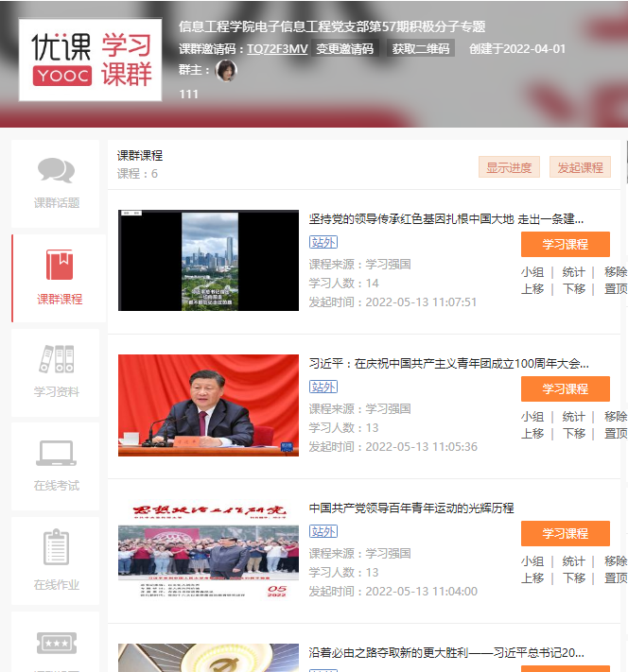Click 学习人数：14 text
This screenshot has width=628, height=672.
point(344,284)
